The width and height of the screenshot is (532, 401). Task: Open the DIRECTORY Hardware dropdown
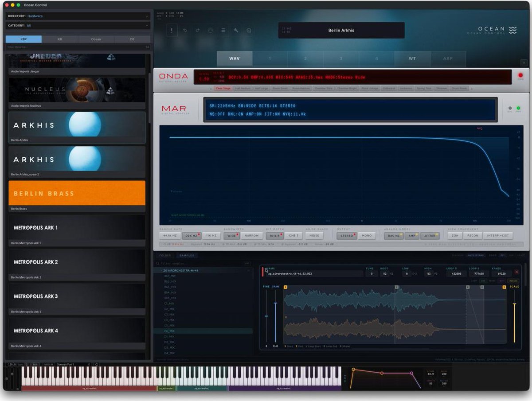point(78,16)
